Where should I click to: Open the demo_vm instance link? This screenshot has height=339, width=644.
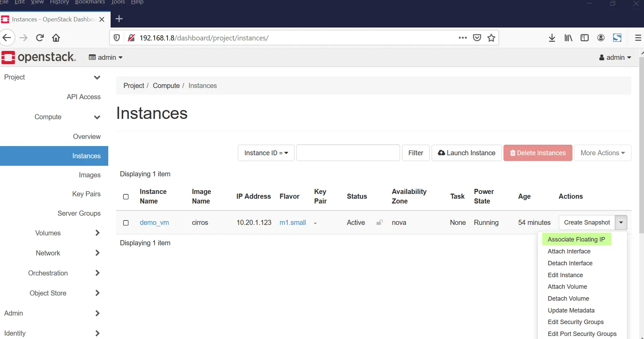tap(154, 223)
